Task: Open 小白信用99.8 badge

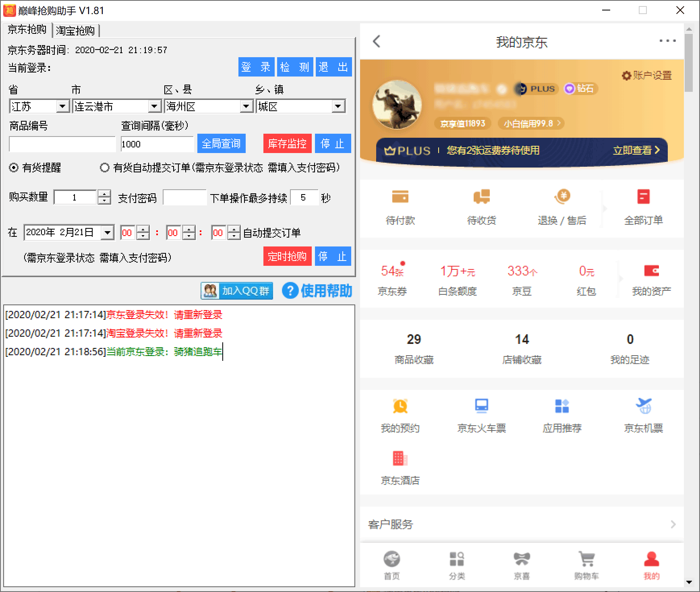Action: 531,123
